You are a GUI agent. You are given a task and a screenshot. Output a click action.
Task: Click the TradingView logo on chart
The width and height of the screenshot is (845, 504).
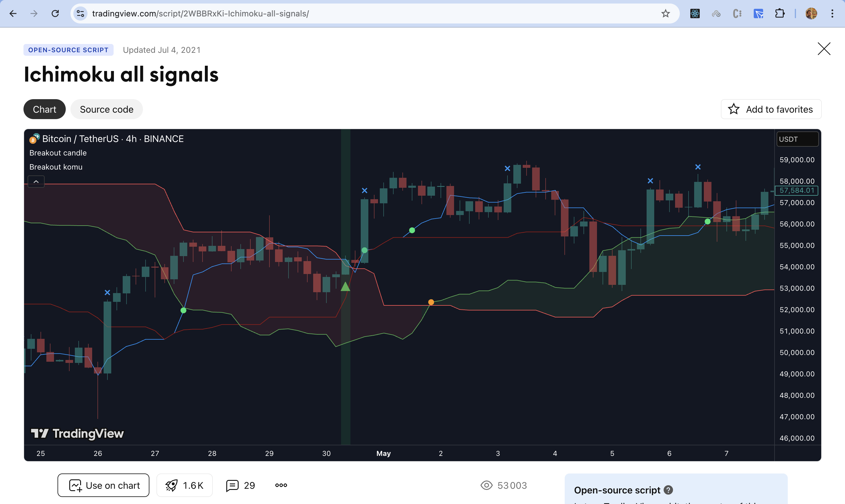(x=77, y=433)
